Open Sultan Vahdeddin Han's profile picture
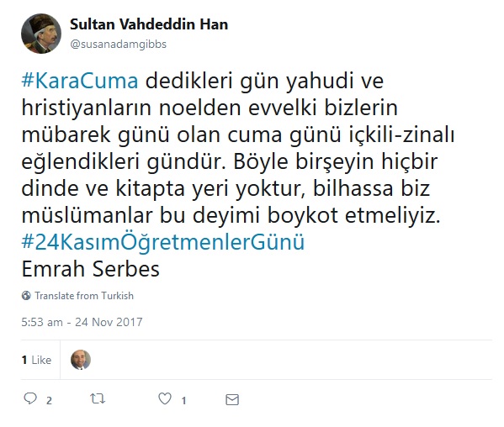Image resolution: width=504 pixels, height=427 pixels. (41, 34)
